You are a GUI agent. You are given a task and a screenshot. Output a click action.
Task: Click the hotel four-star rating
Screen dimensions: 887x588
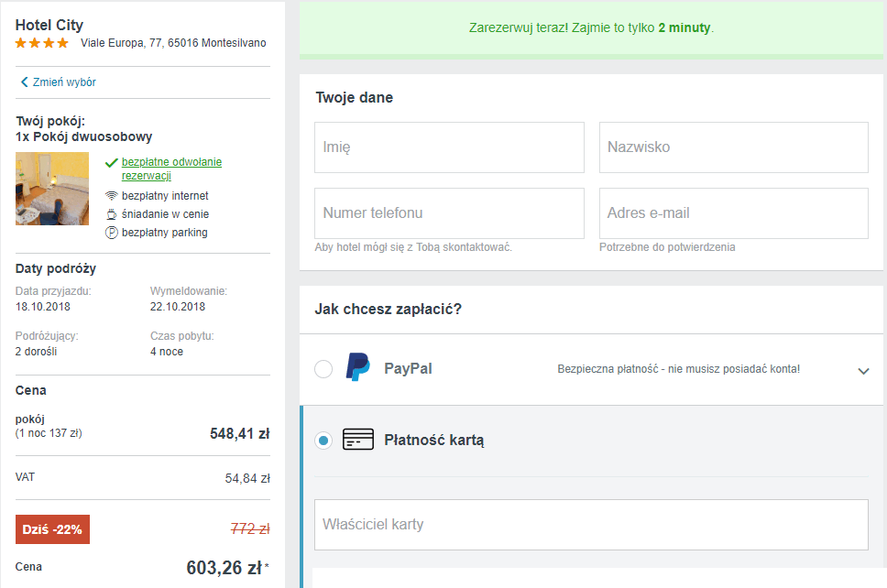pyautogui.click(x=42, y=43)
